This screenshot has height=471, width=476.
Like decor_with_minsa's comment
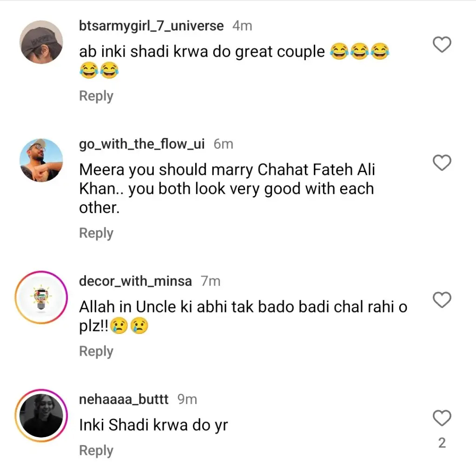tap(442, 300)
